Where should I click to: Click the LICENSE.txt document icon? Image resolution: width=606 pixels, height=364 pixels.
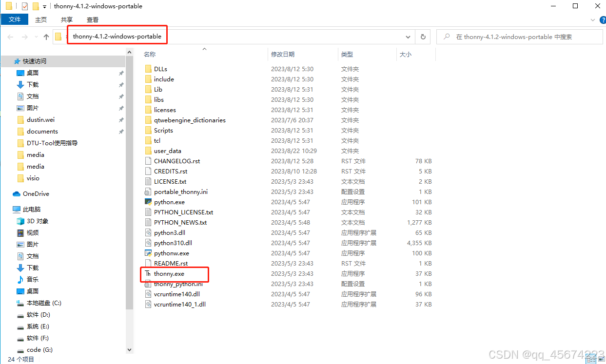coord(148,181)
